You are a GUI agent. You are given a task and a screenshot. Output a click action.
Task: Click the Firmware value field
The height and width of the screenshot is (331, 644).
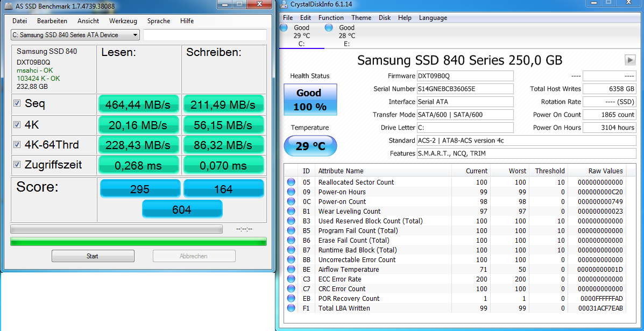[x=465, y=76]
